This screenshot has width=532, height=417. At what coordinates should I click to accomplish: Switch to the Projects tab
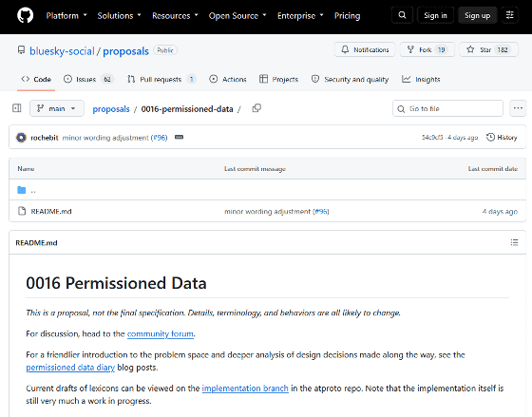pyautogui.click(x=278, y=79)
